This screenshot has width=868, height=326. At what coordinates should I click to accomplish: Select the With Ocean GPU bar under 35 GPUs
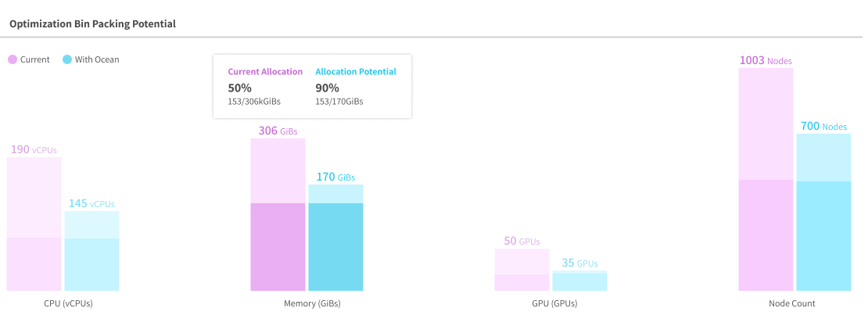(x=579, y=281)
